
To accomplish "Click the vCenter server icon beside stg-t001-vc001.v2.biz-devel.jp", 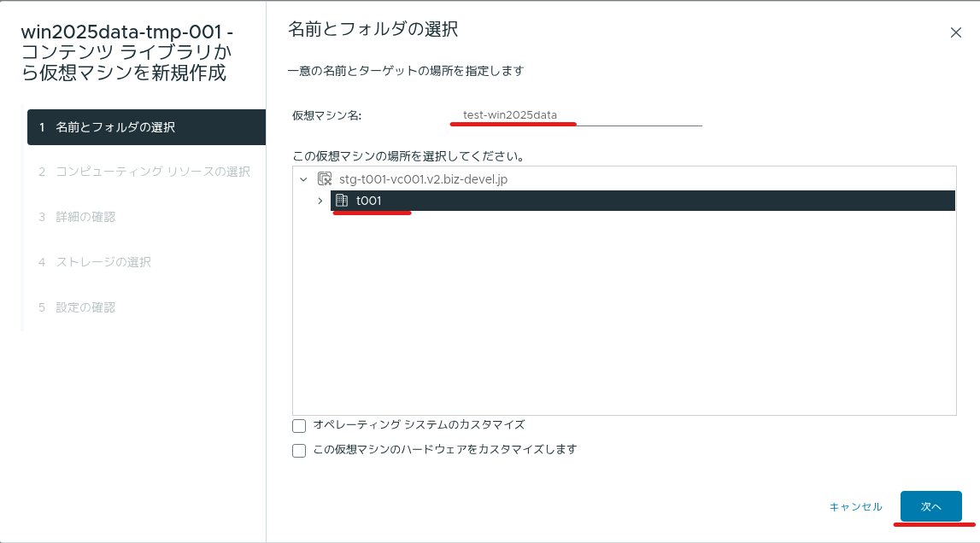I will [x=325, y=179].
